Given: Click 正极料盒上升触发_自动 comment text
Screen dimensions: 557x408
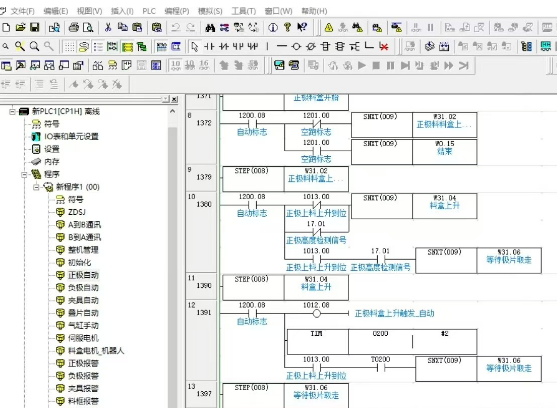Looking at the screenshot, I should coord(395,314).
